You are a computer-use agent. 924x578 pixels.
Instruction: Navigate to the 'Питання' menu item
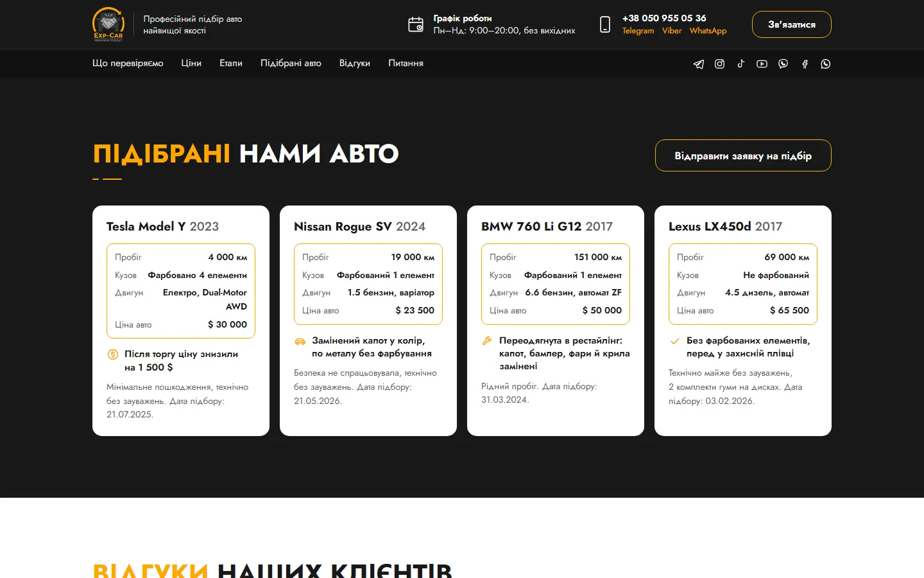(x=406, y=63)
